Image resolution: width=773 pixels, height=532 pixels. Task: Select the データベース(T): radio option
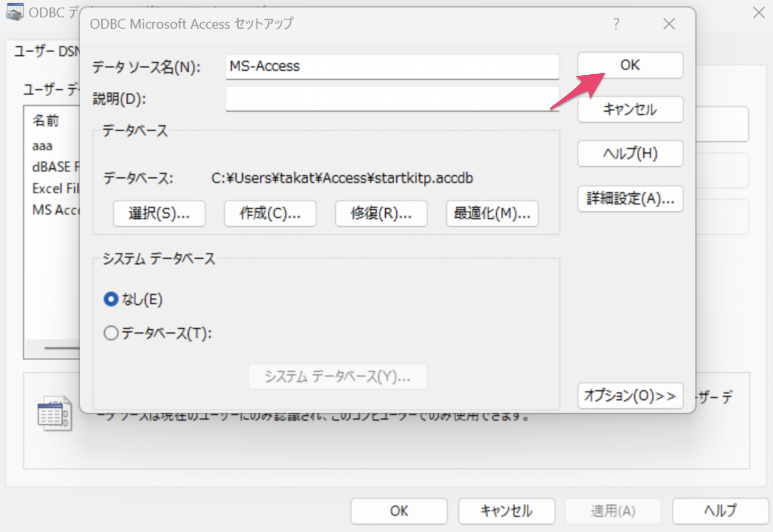(111, 333)
